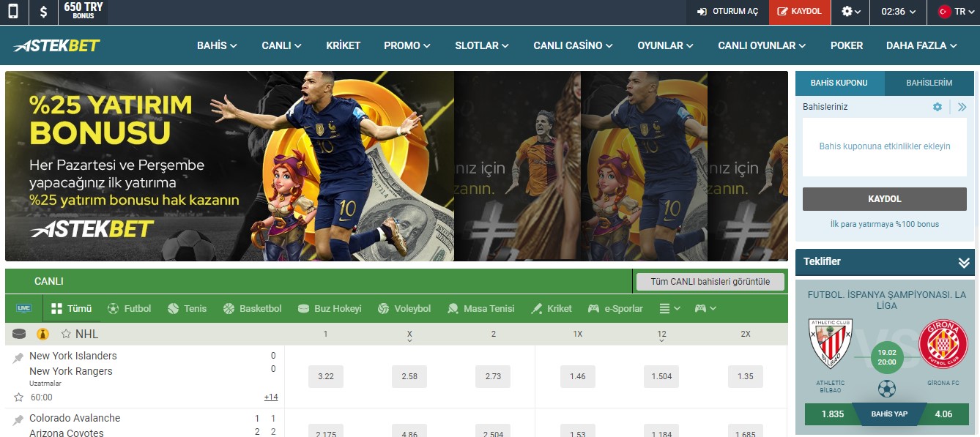Expand the OYUNLAR menu
The height and width of the screenshot is (437, 980).
tap(665, 45)
